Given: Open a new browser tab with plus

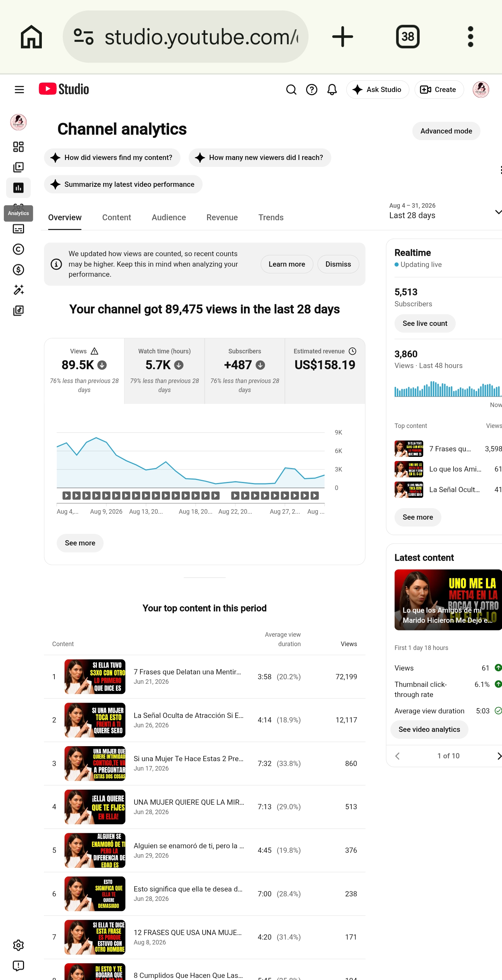Looking at the screenshot, I should point(343,37).
